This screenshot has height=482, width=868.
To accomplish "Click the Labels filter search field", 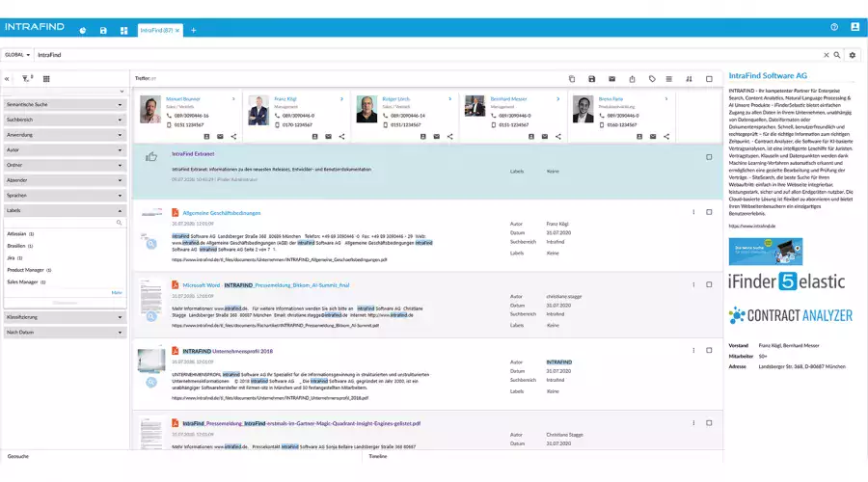I will 65,223.
